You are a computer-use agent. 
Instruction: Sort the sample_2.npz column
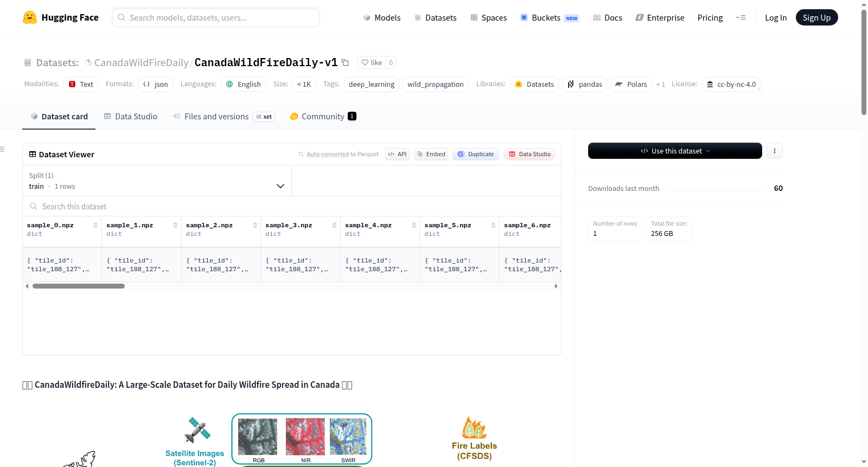pyautogui.click(x=255, y=225)
